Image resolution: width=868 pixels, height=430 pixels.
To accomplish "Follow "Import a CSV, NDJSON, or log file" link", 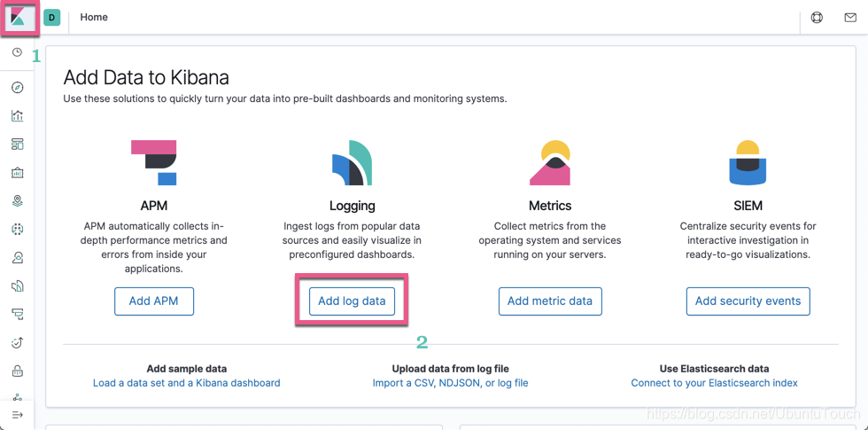I will 450,383.
